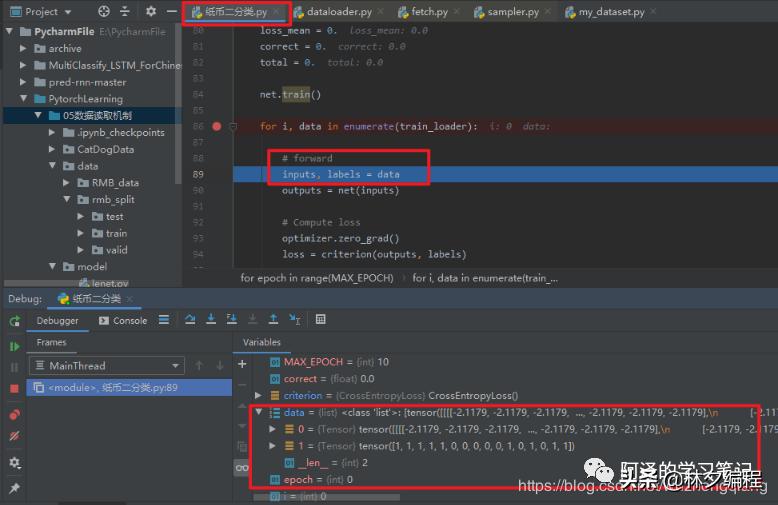Stop the debug session with red square
This screenshot has height=505, width=778.
[x=14, y=388]
